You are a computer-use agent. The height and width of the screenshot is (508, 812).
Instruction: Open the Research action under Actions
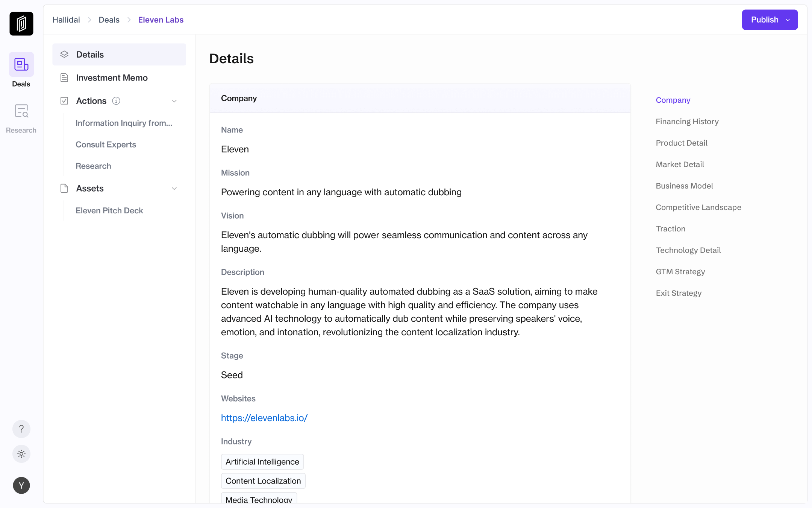(x=93, y=166)
